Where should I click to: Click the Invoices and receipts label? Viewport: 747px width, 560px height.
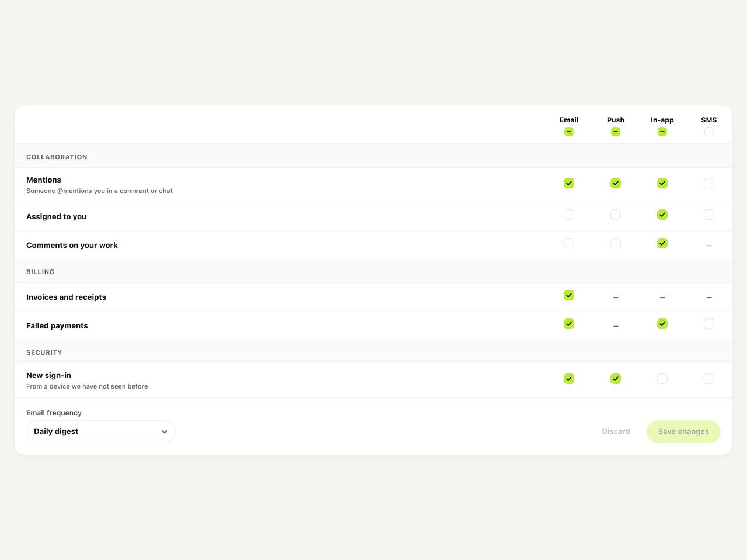coord(66,297)
